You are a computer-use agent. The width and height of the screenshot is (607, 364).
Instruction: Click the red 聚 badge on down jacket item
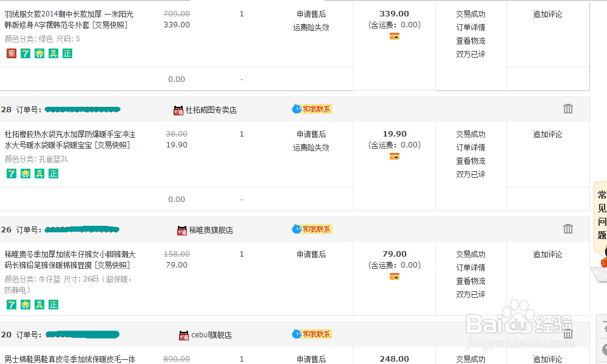pyautogui.click(x=12, y=53)
